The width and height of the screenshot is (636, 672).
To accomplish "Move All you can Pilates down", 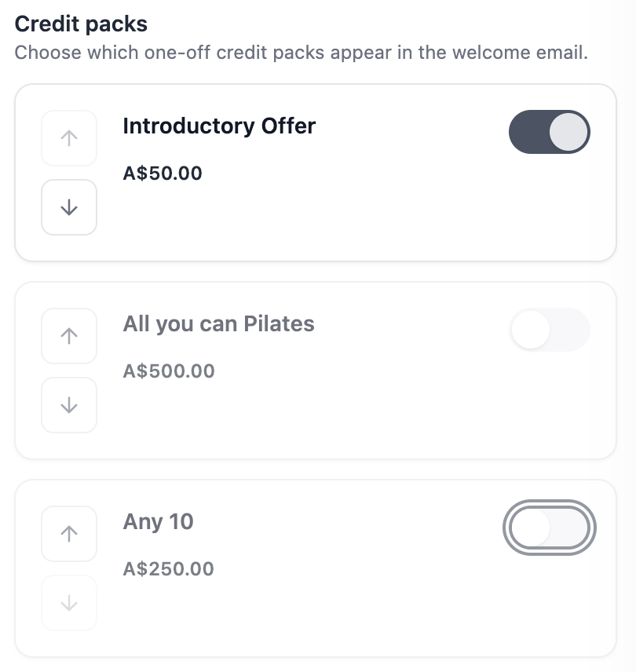I will pos(69,405).
